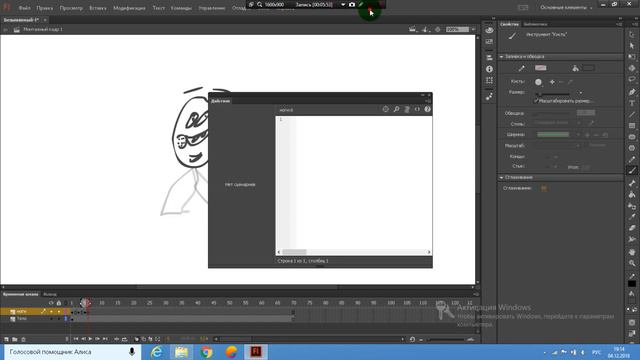Screen dimensions: 640x360
Task: Select the Pen tool
Action: coord(632,91)
